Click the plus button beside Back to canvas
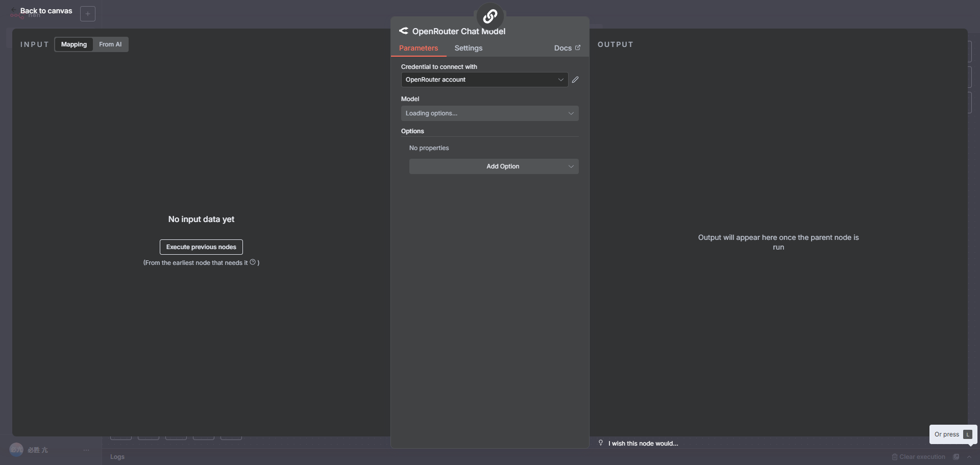 tap(88, 14)
